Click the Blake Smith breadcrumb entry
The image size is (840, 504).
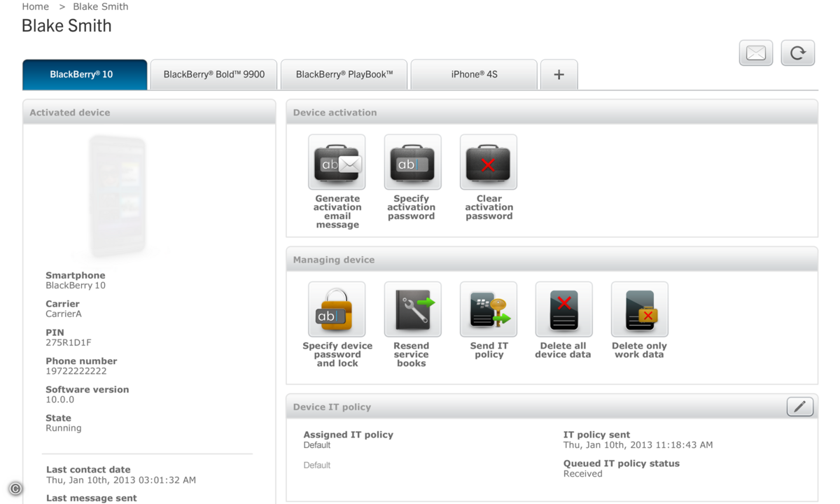[101, 7]
